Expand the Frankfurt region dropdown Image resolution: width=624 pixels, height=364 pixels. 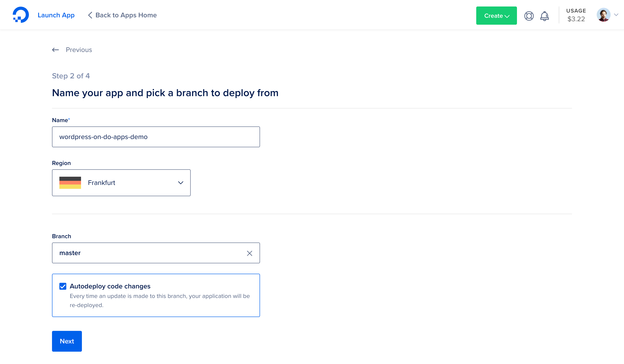[x=180, y=183]
